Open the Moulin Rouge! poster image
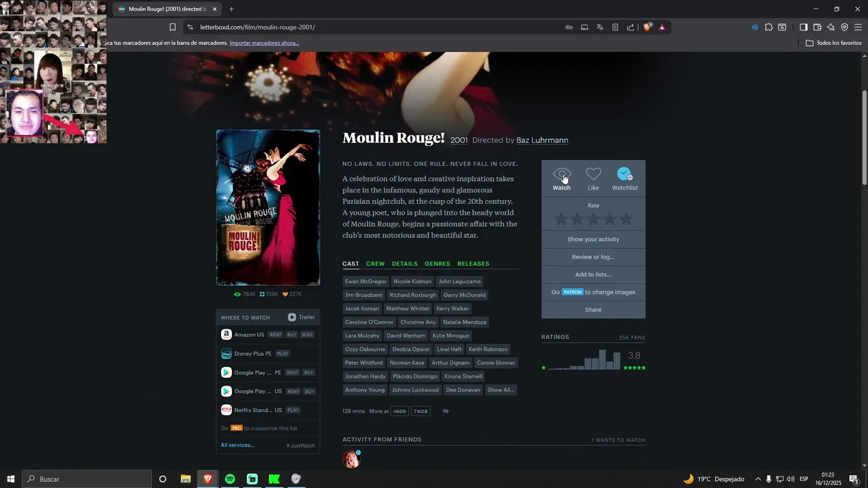The width and height of the screenshot is (868, 488). (x=268, y=207)
